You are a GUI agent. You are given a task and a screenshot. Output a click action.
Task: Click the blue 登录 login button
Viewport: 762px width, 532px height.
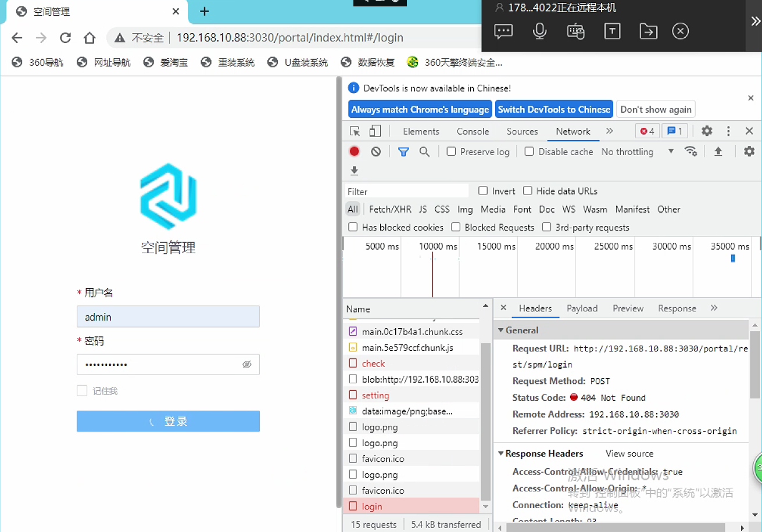coord(168,421)
